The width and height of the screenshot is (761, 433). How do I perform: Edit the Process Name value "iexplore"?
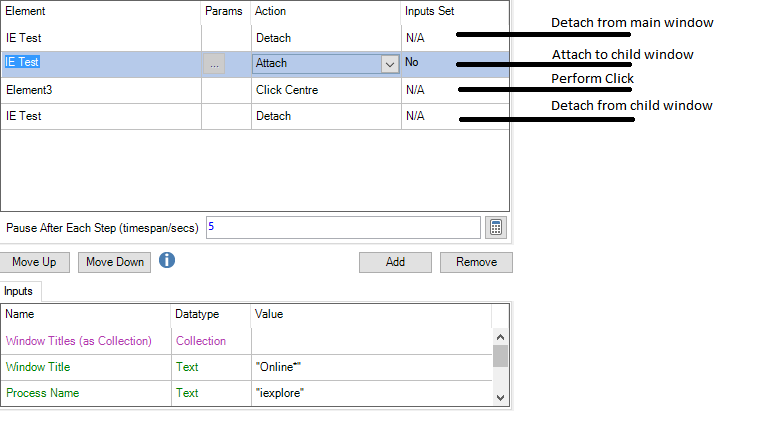[x=370, y=393]
